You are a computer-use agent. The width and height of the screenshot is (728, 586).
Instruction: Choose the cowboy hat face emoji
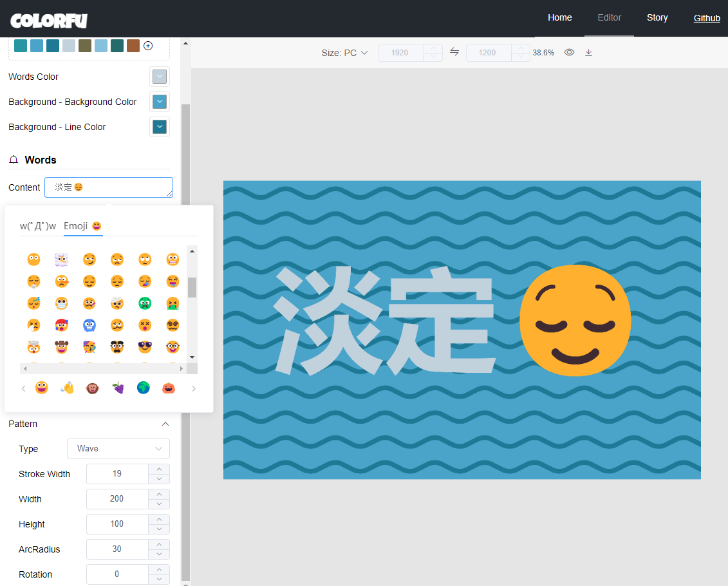(x=61, y=347)
